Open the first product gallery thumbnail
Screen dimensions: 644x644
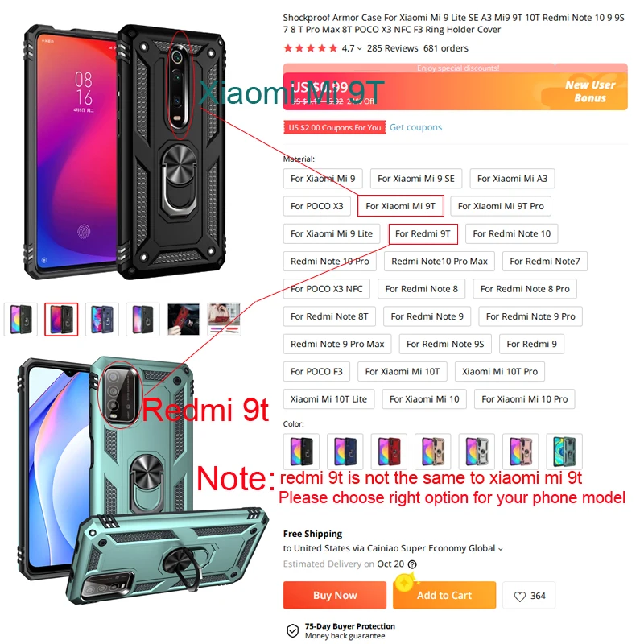[x=21, y=319]
